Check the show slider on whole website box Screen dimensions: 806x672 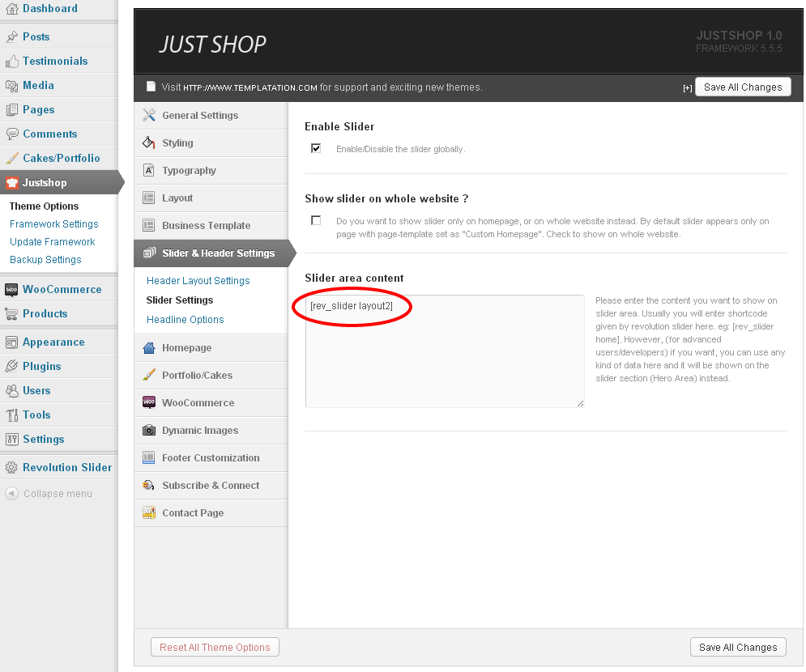[x=316, y=220]
